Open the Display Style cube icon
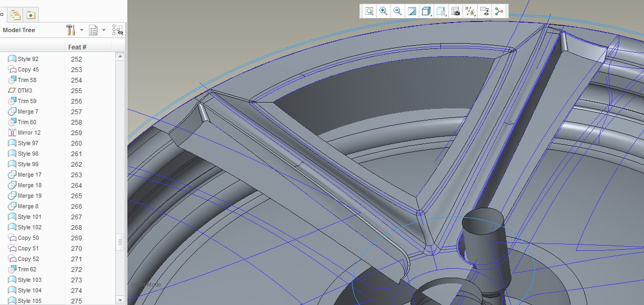Image resolution: width=644 pixels, height=305 pixels. coord(427,11)
